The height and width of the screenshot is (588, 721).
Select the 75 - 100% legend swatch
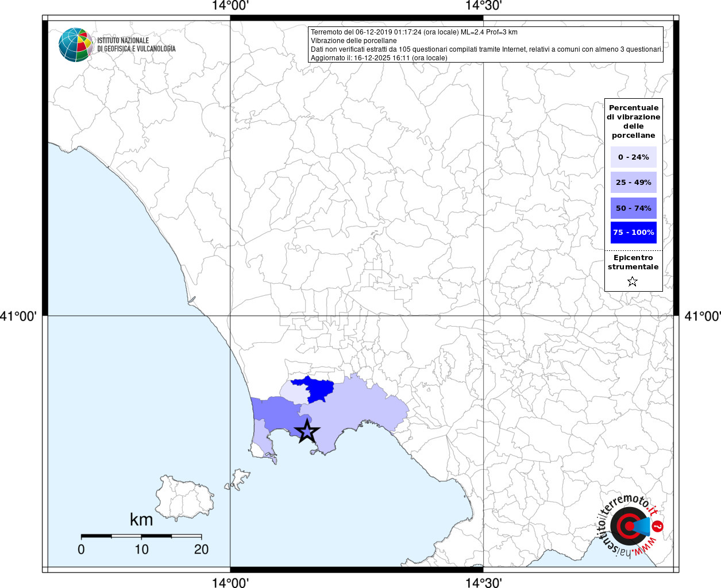coord(634,233)
